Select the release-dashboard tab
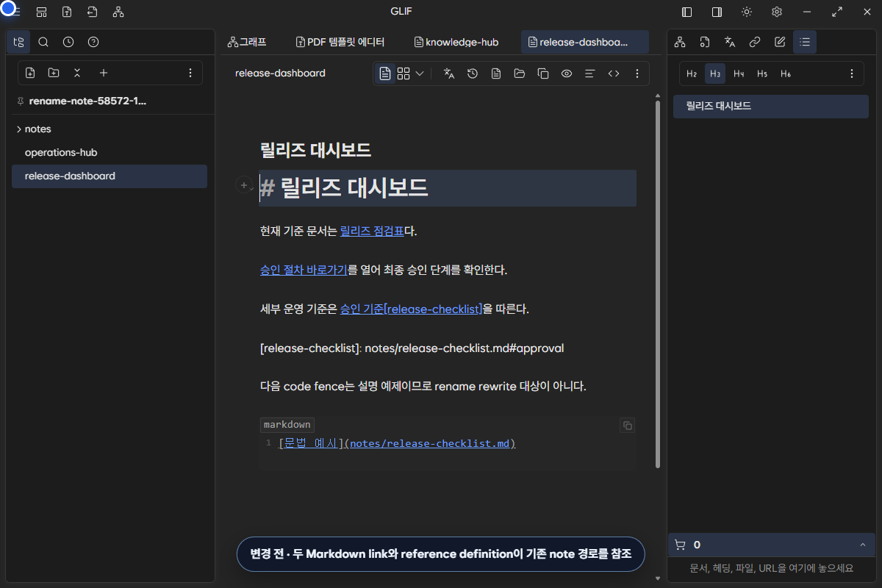Image resolution: width=882 pixels, height=588 pixels. [x=584, y=42]
